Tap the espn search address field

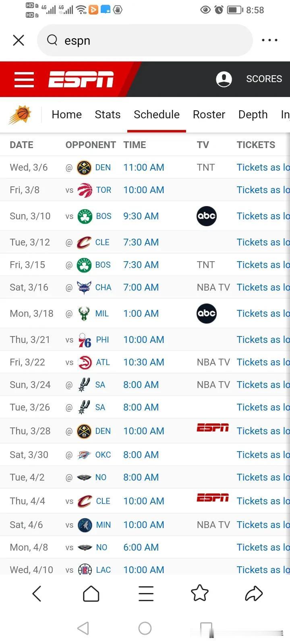pyautogui.click(x=145, y=40)
